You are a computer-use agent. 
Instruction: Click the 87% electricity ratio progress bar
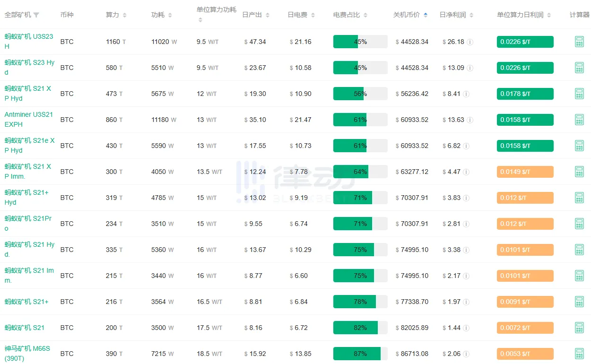(x=360, y=354)
